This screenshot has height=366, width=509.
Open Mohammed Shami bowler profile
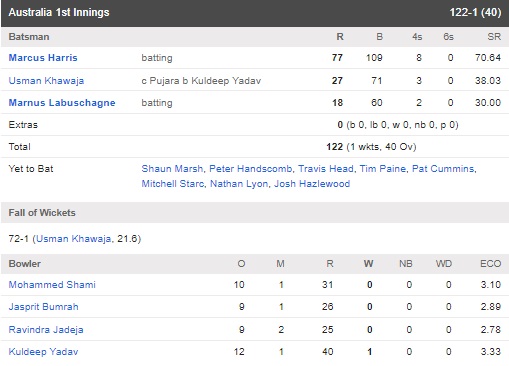52,285
